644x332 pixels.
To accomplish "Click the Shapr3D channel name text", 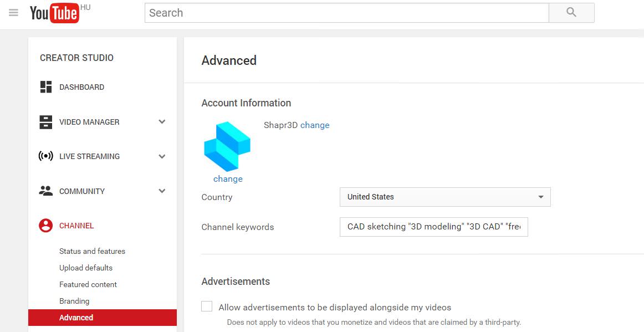I will point(280,125).
